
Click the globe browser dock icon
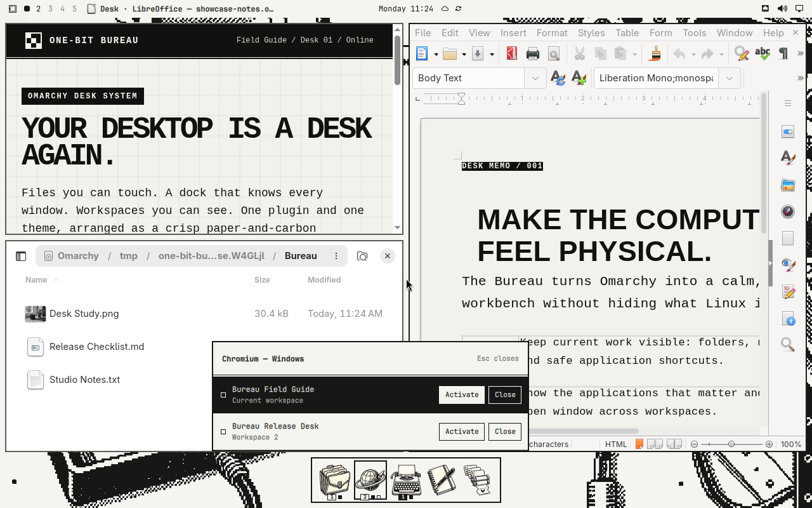pos(370,480)
